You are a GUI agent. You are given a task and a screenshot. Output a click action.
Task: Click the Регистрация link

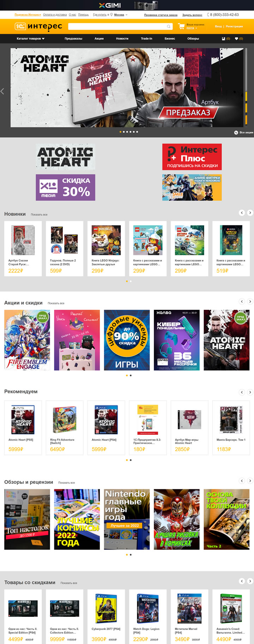[x=234, y=26]
